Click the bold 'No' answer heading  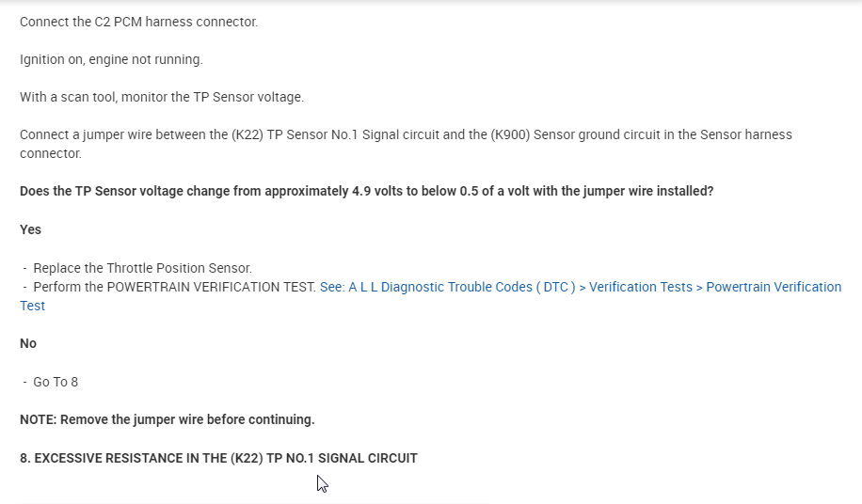click(28, 343)
